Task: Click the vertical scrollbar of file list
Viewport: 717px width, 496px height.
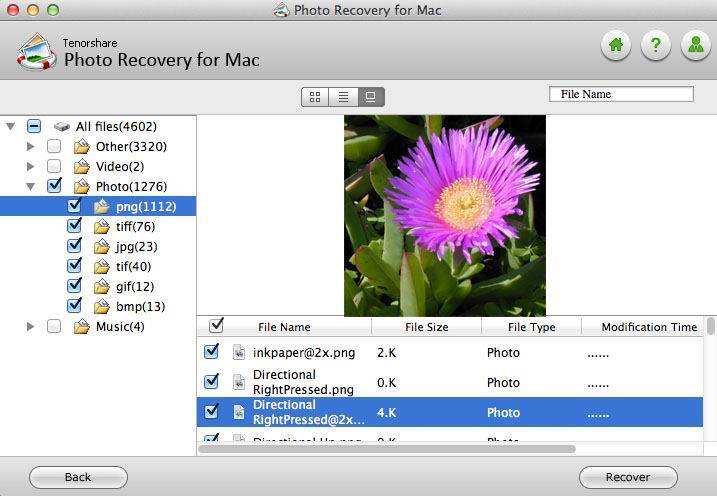Action: pos(711,327)
